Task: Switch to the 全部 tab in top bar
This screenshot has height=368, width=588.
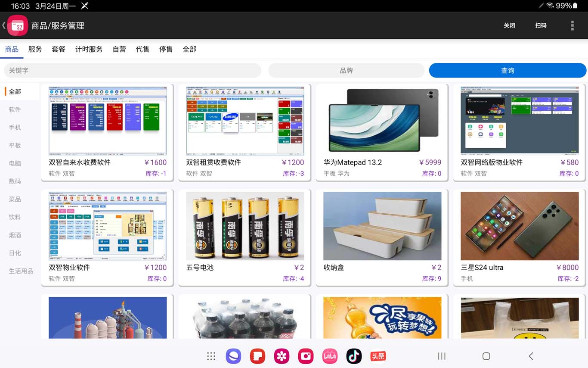Action: [189, 49]
